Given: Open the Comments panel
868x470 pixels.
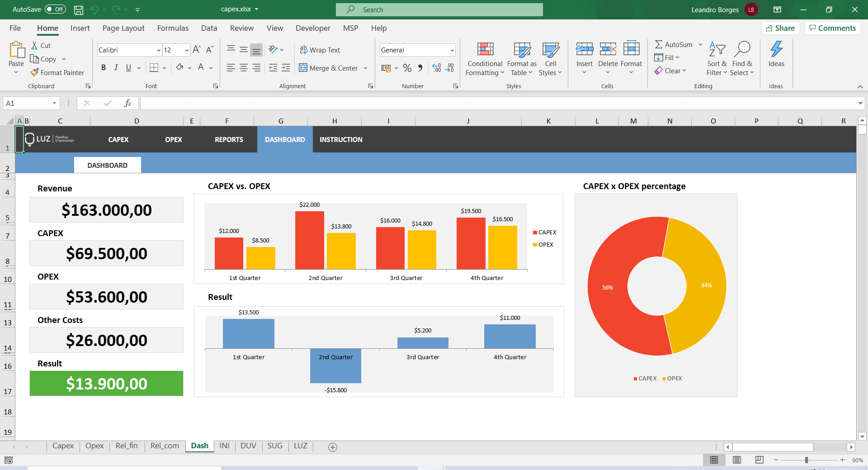Looking at the screenshot, I should click(832, 28).
